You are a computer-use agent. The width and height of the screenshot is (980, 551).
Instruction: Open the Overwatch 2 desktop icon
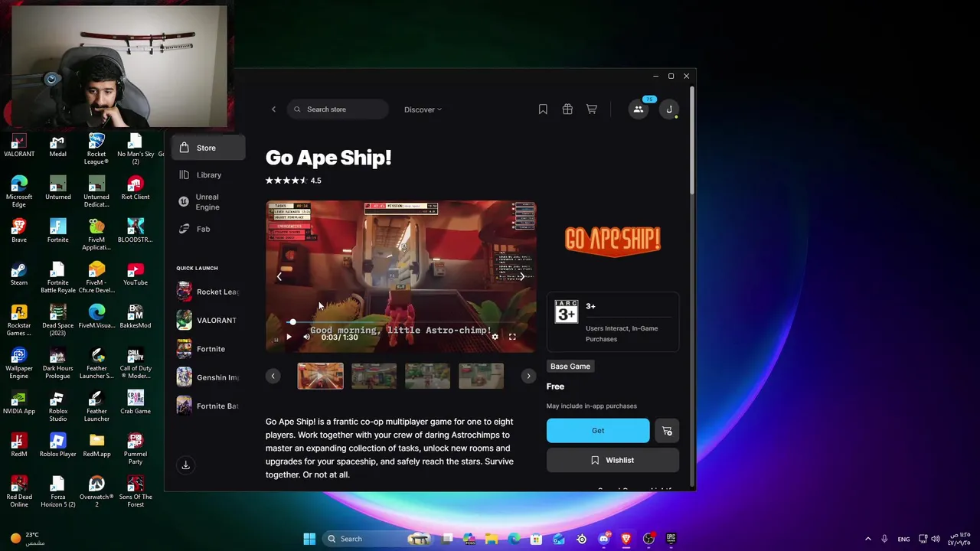coord(96,492)
